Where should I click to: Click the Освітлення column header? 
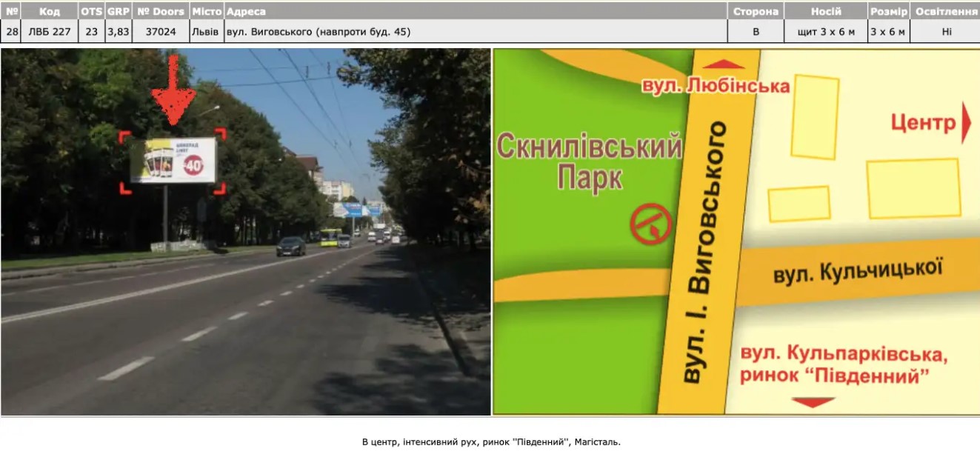[x=946, y=12]
